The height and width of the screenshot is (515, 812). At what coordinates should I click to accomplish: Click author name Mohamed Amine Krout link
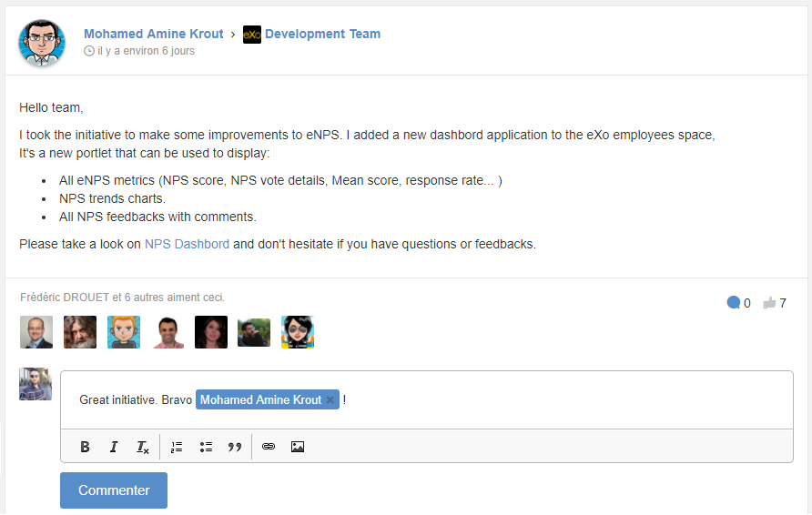pyautogui.click(x=153, y=35)
